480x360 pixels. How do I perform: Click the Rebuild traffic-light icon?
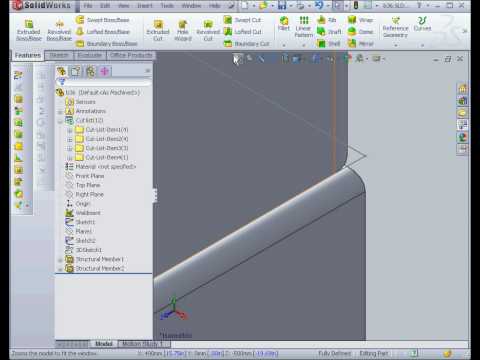356,5
